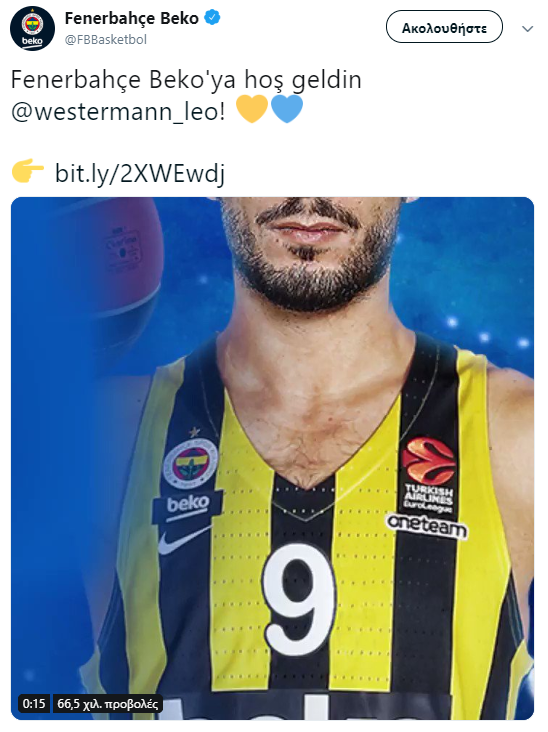The image size is (548, 732).
Task: Play the embedded tweet video
Action: click(272, 458)
